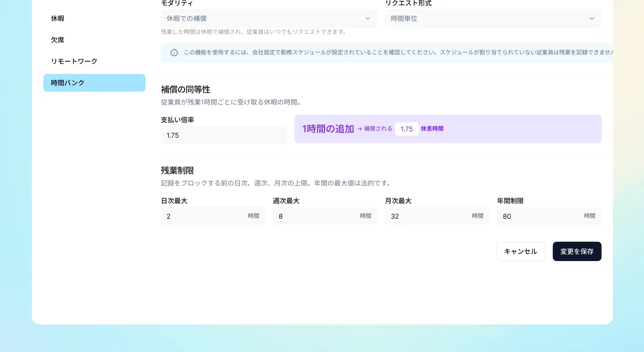The width and height of the screenshot is (644, 352).
Task: Focus the 週次最大 hours field
Action: [x=325, y=216]
